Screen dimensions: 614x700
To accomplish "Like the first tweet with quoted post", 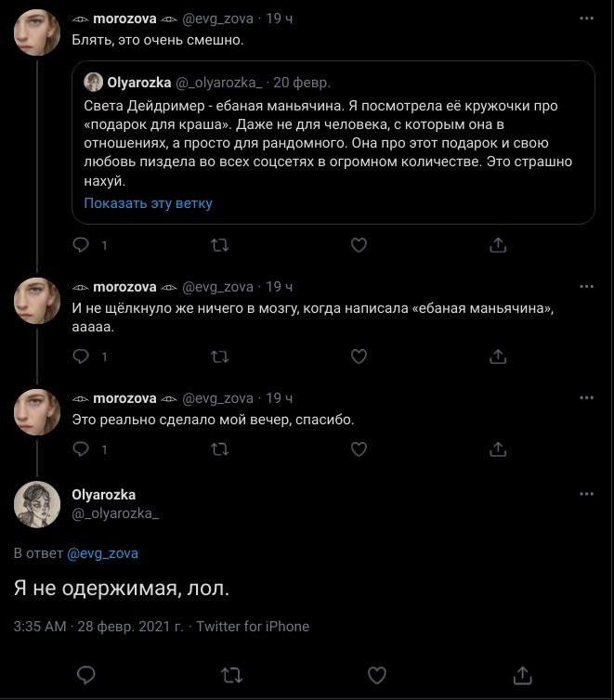I will [x=359, y=246].
